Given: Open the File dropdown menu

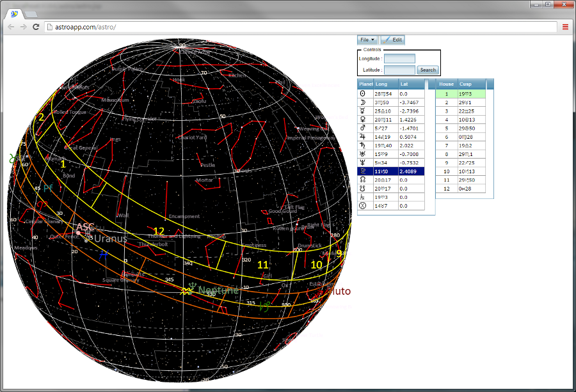Looking at the screenshot, I should (367, 40).
